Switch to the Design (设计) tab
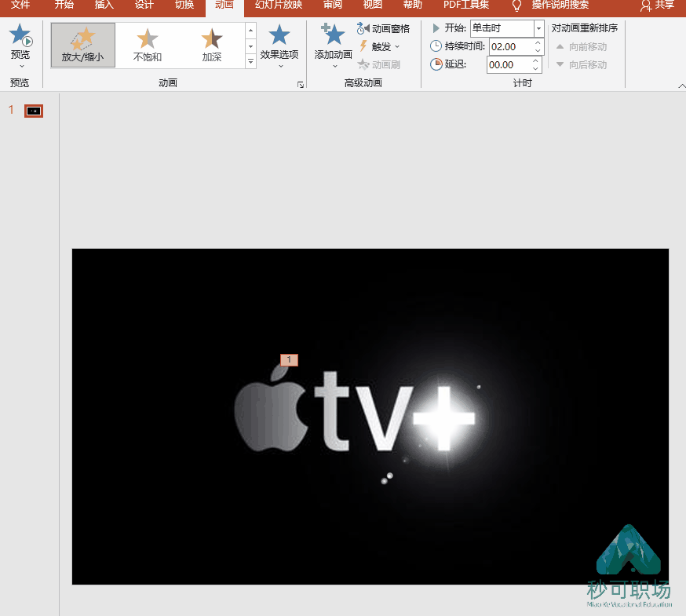This screenshot has height=616, width=686. (144, 5)
